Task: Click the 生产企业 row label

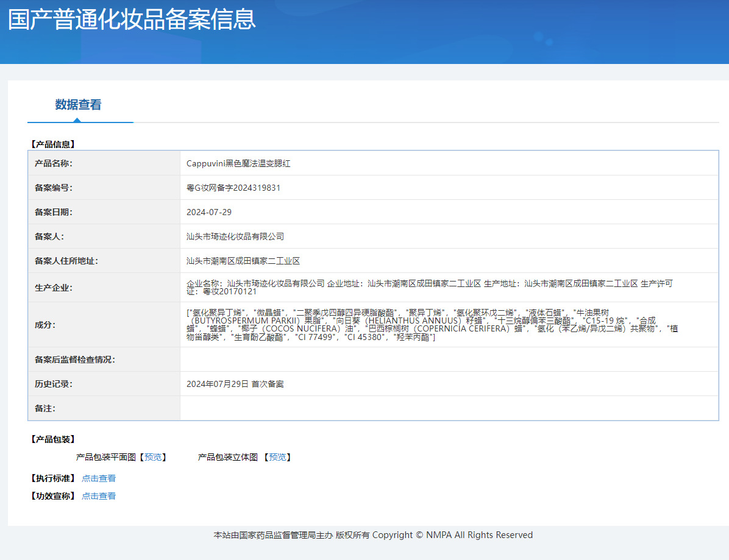Action: [x=54, y=288]
